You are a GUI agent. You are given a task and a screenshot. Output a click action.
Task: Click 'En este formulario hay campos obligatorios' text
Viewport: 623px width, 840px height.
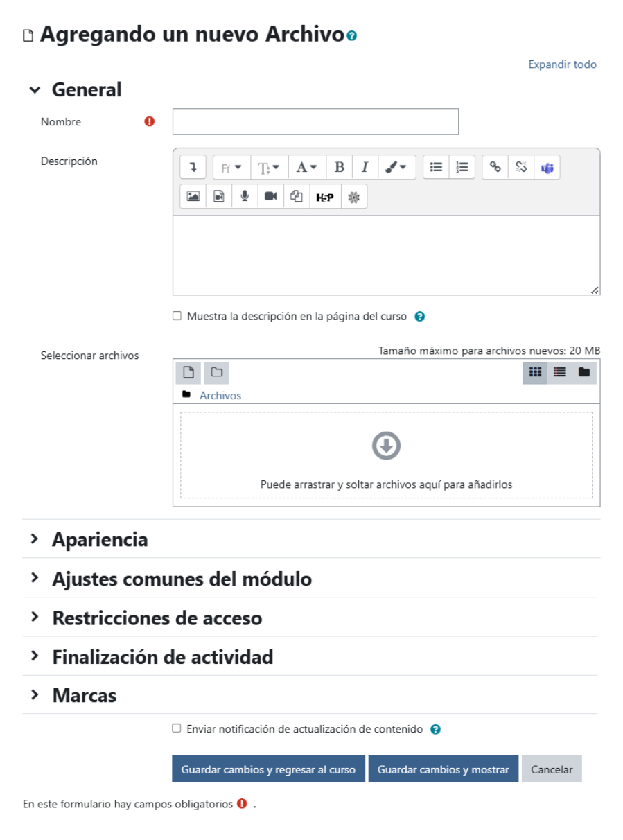(128, 804)
